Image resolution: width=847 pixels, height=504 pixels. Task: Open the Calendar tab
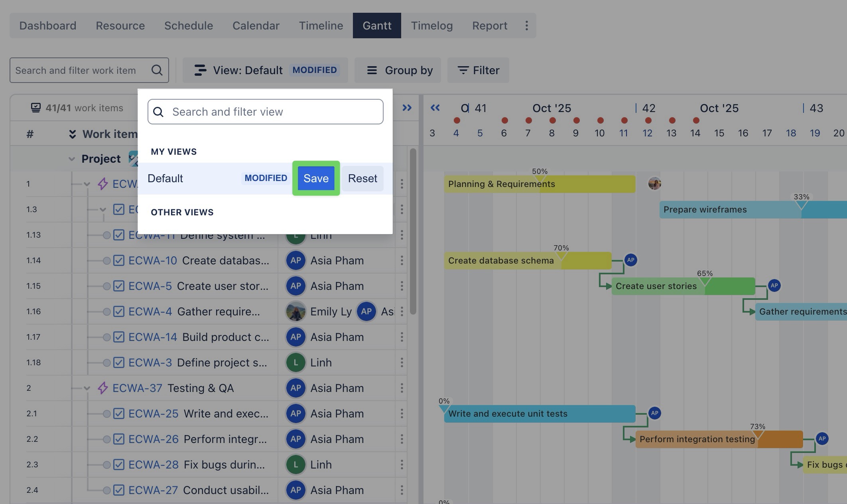pos(256,26)
